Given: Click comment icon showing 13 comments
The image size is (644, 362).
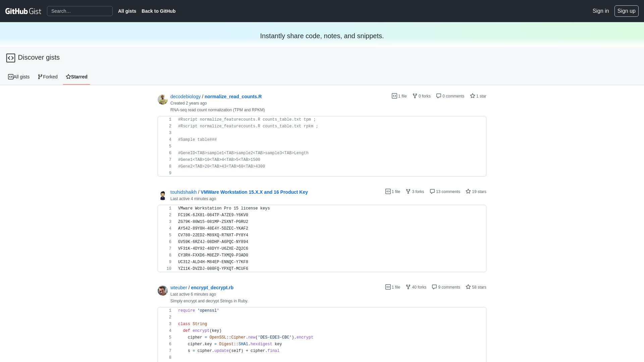Looking at the screenshot, I should coord(432,191).
